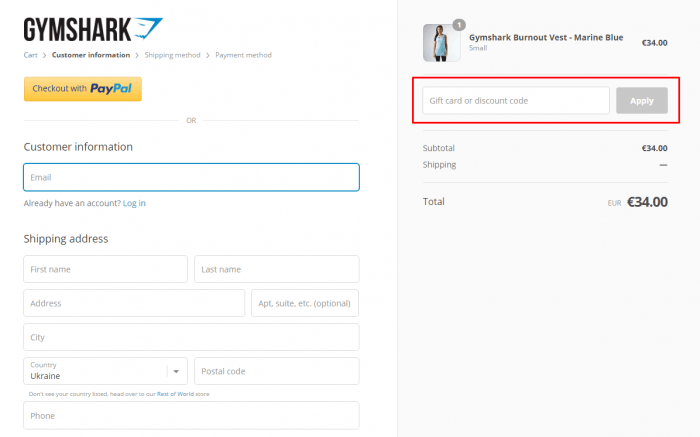The width and height of the screenshot is (700, 437).
Task: Click the Subtotal €34.00 value
Action: point(654,148)
